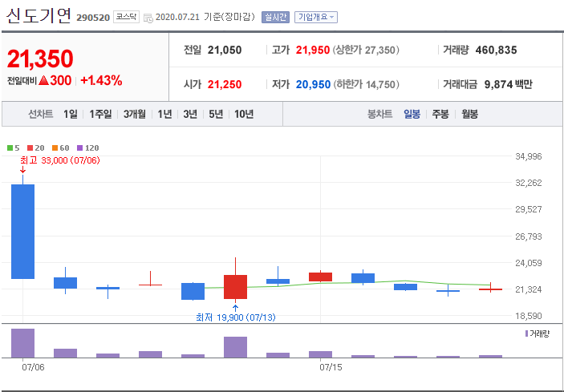Screen dimensions: 564x392
Task: Click the 최저 19,900 (07/13) label
Action: [x=236, y=317]
